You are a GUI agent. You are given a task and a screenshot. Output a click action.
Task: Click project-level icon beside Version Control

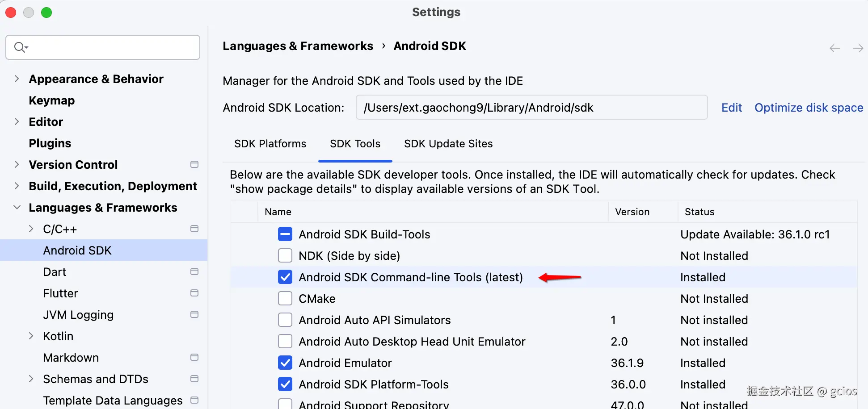[x=194, y=165]
